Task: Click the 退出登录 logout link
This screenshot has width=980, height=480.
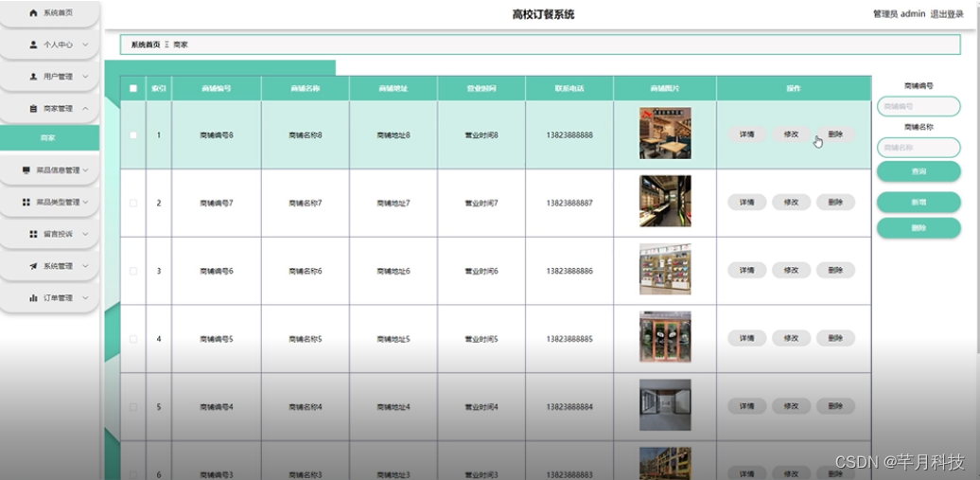Action: (947, 14)
